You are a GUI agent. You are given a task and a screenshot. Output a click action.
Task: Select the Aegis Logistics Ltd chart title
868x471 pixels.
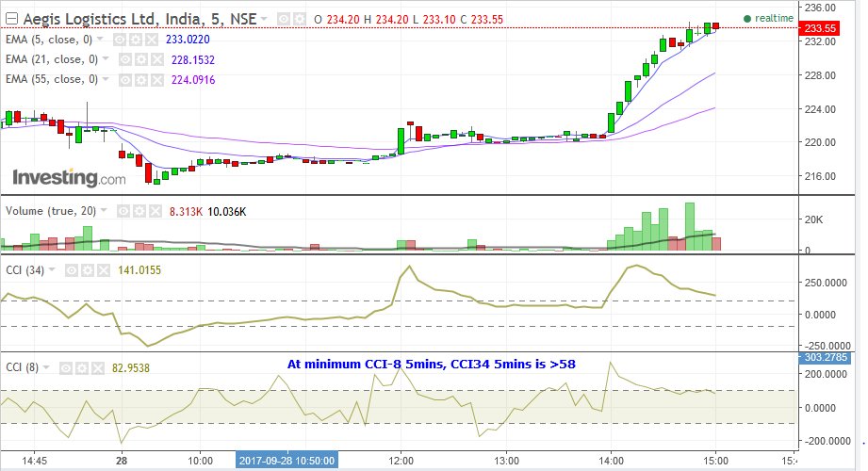(139, 20)
